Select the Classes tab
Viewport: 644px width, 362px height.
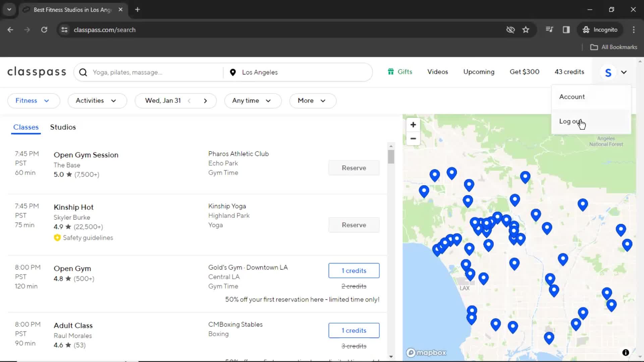[x=25, y=127]
